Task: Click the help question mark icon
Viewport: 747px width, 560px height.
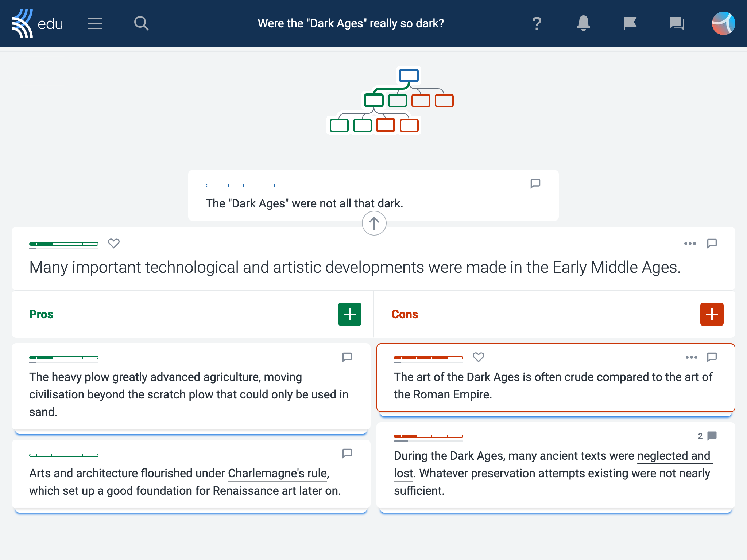Action: (537, 24)
